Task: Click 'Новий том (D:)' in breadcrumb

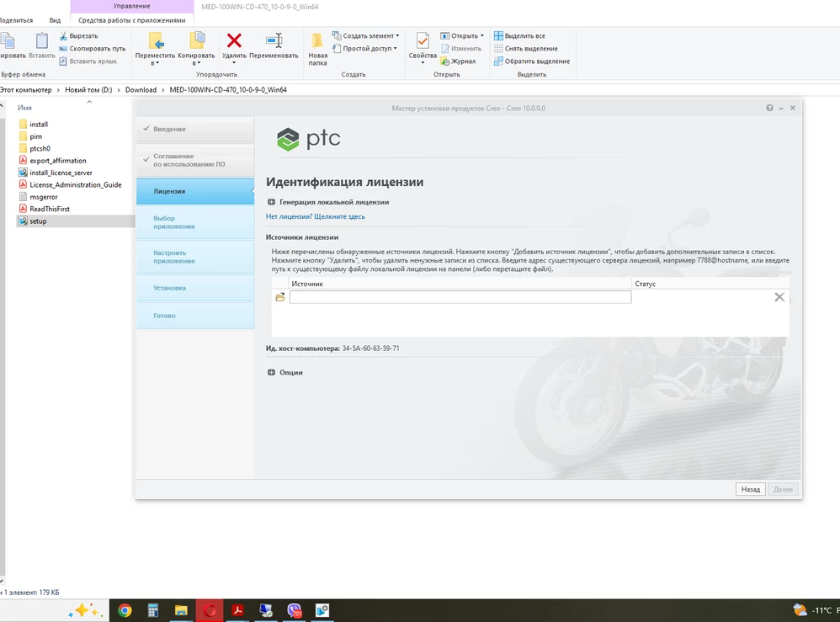Action: pos(88,90)
